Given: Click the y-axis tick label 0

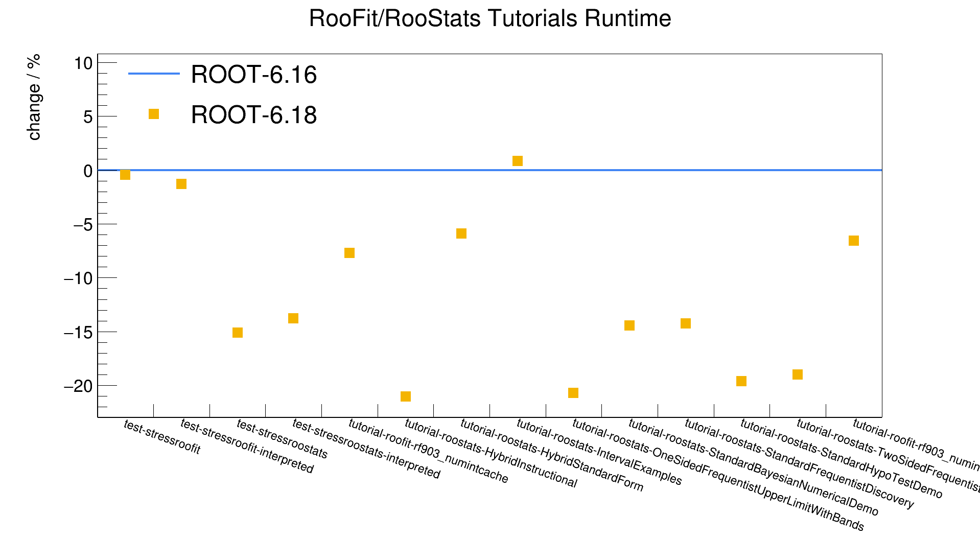Looking at the screenshot, I should pos(88,171).
